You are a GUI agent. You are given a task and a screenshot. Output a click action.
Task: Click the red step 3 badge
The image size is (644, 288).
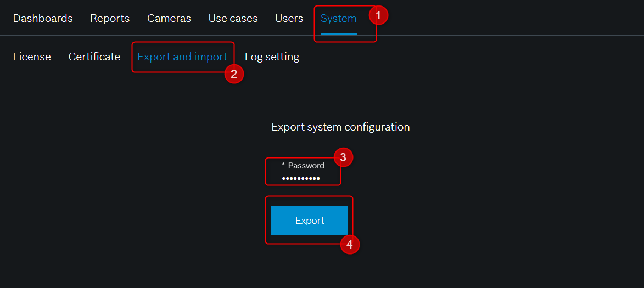pyautogui.click(x=343, y=158)
